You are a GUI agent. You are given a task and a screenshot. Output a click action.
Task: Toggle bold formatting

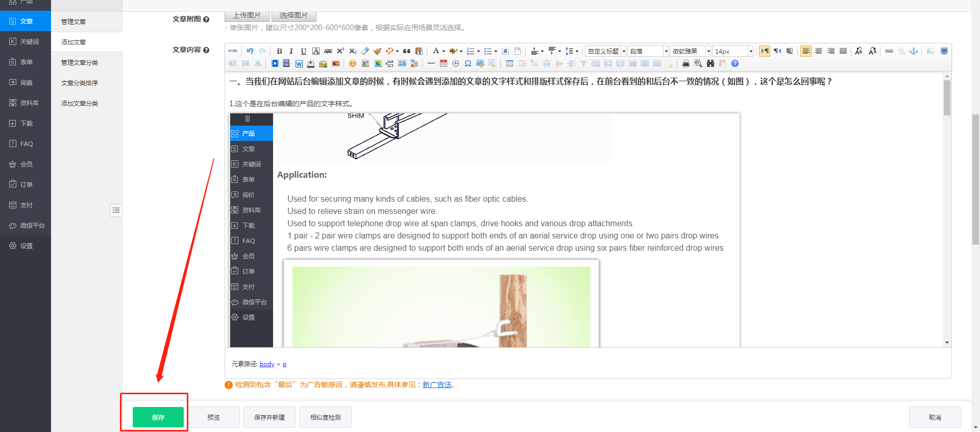pyautogui.click(x=279, y=51)
